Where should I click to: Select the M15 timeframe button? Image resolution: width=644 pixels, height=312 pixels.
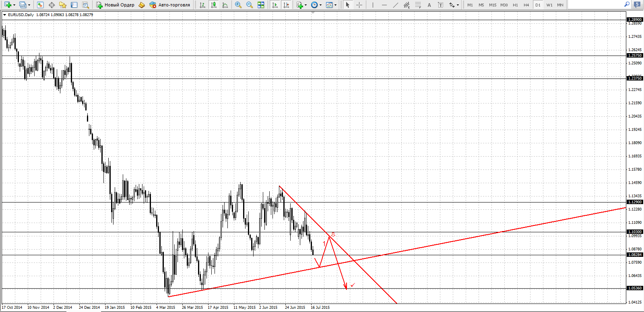pos(493,5)
